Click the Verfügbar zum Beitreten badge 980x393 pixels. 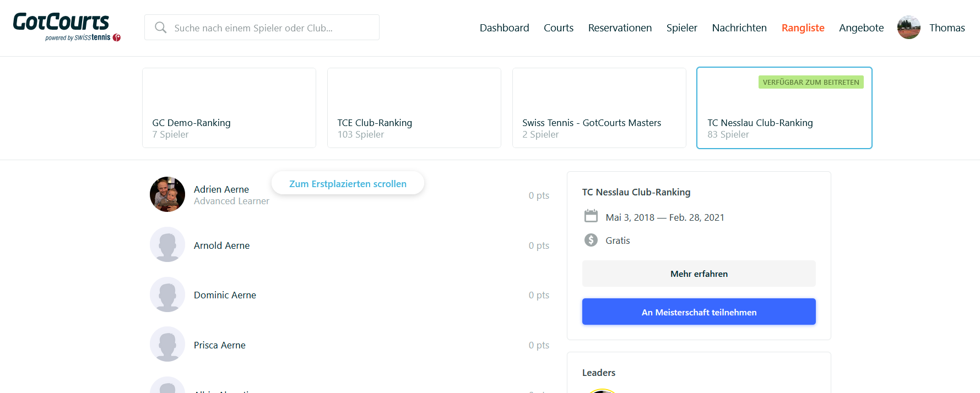[x=811, y=82]
